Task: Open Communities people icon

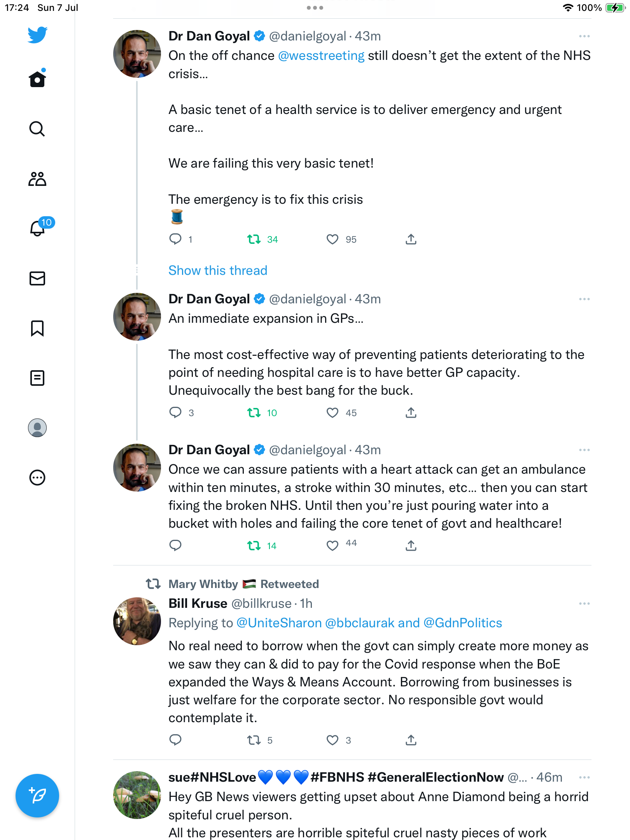Action: [x=37, y=179]
